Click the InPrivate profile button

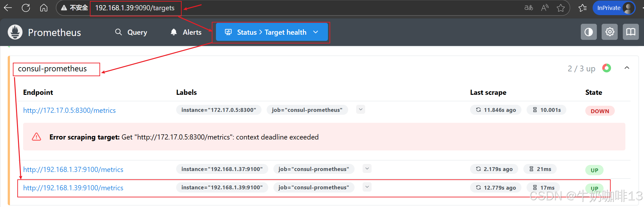pyautogui.click(x=614, y=8)
